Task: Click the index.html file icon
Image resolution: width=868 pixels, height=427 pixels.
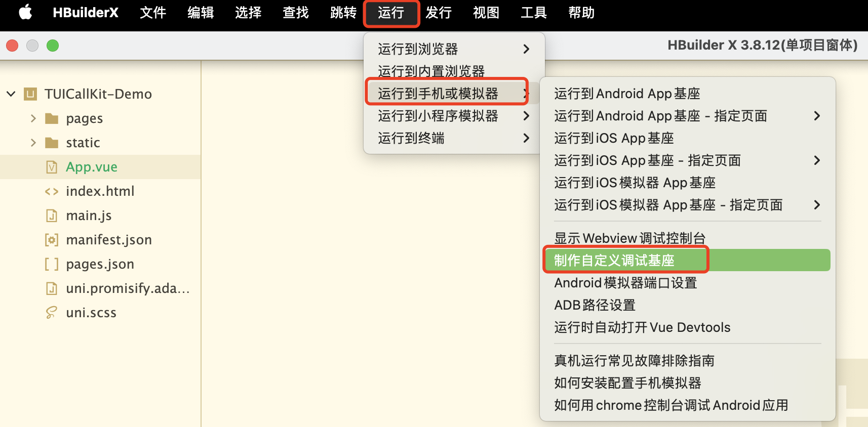Action: click(x=52, y=191)
